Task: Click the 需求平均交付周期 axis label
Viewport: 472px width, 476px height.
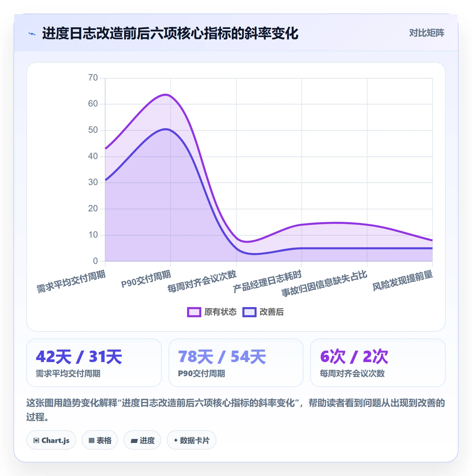Action: 71,281
